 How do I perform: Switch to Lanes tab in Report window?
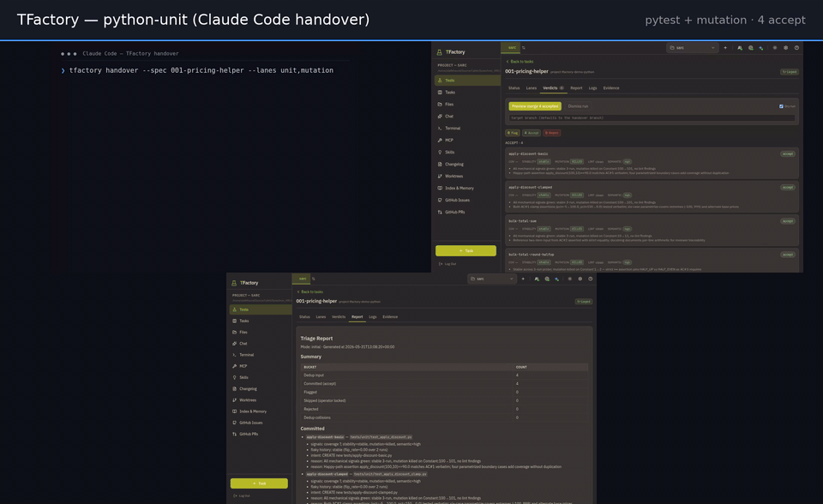coord(321,317)
